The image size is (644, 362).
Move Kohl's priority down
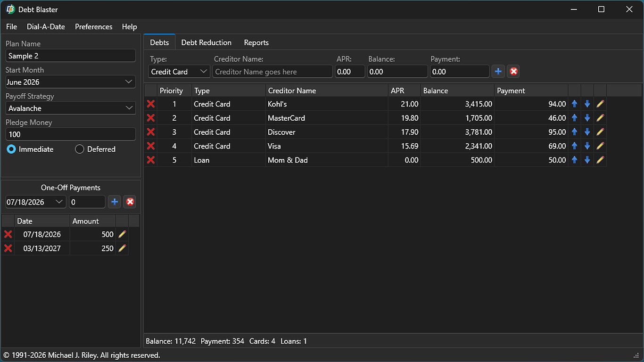point(587,104)
